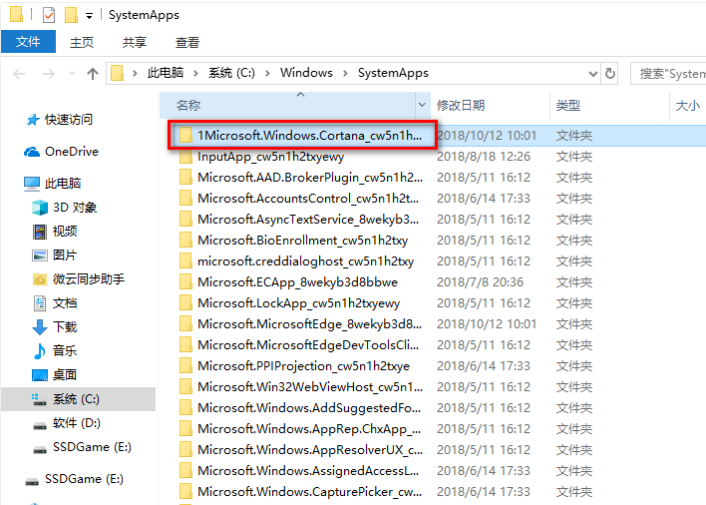Image resolution: width=706 pixels, height=505 pixels.
Task: Select Microsoft.MicrosoftEdge_8wekyb3d8 folder
Action: point(301,324)
